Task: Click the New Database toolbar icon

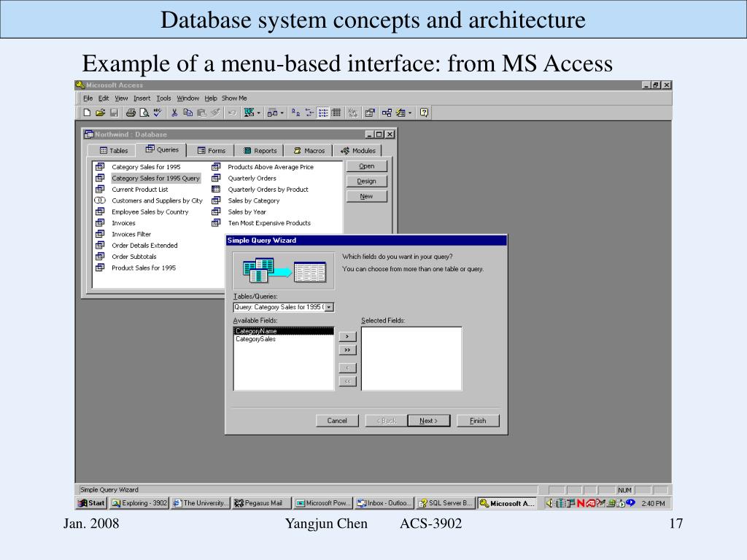Action: (87, 113)
